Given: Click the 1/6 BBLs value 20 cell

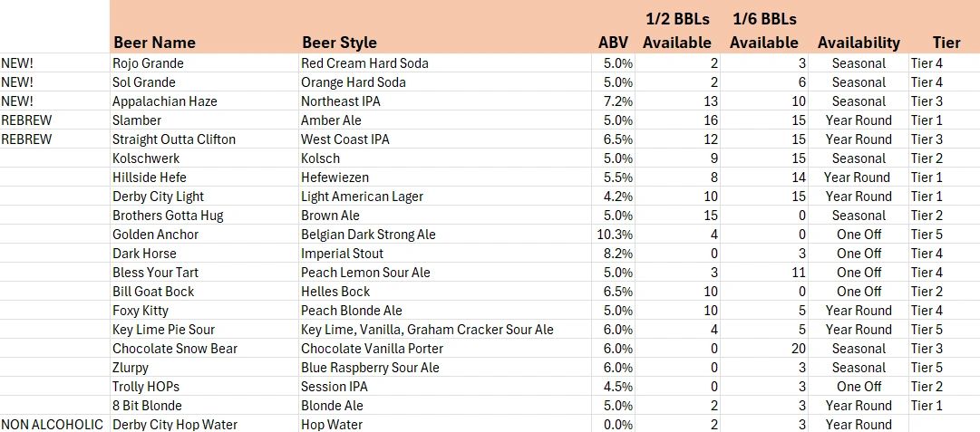Looking at the screenshot, I should [x=764, y=349].
